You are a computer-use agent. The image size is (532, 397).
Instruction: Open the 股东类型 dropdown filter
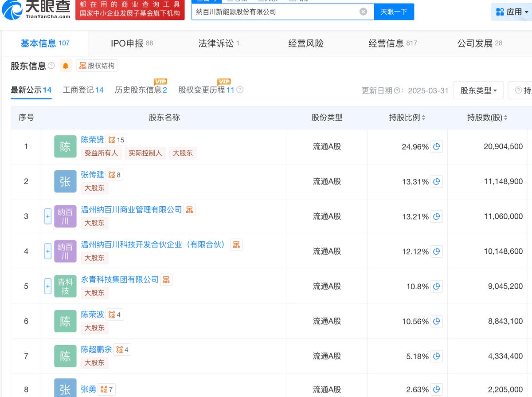click(x=478, y=90)
